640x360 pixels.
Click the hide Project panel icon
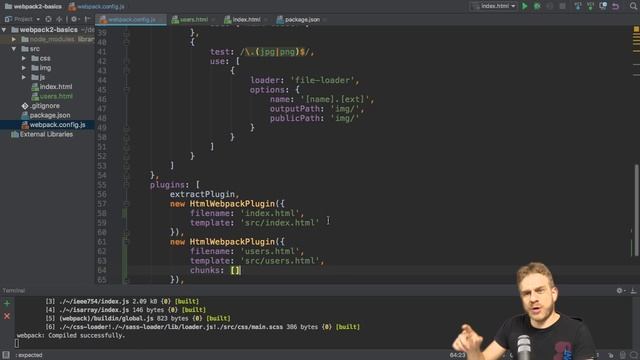pyautogui.click(x=87, y=19)
